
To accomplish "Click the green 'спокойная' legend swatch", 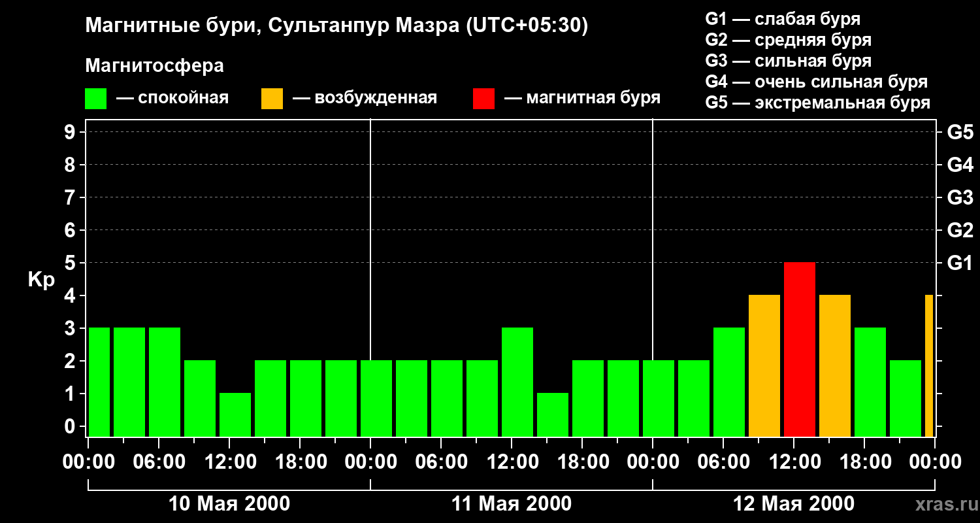I will [95, 99].
